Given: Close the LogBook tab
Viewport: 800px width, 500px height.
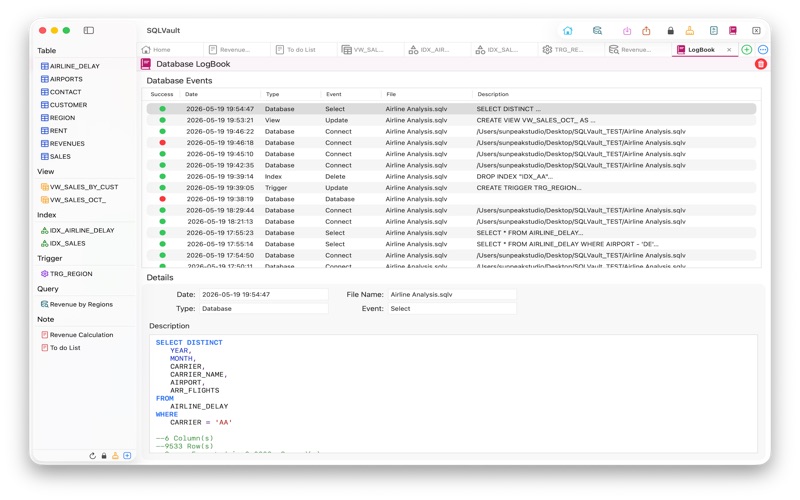Looking at the screenshot, I should coord(729,49).
